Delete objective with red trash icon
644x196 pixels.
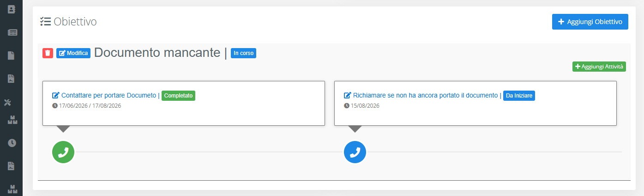click(48, 53)
